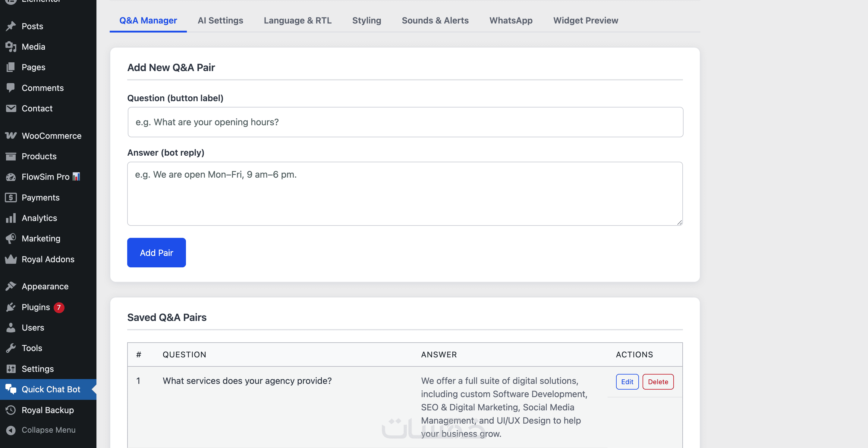Open the Quick Chat Bot menu item
868x448 pixels.
pos(51,389)
